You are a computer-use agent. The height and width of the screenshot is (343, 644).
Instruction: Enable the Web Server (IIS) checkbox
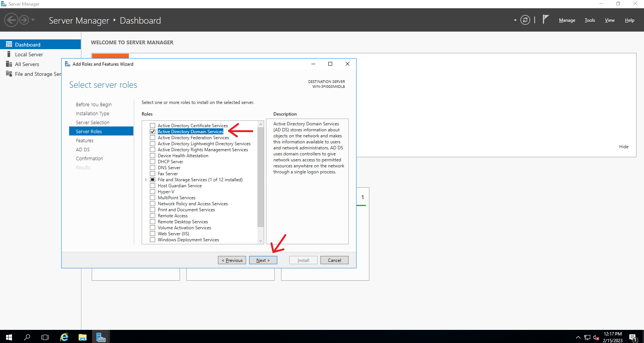point(153,234)
